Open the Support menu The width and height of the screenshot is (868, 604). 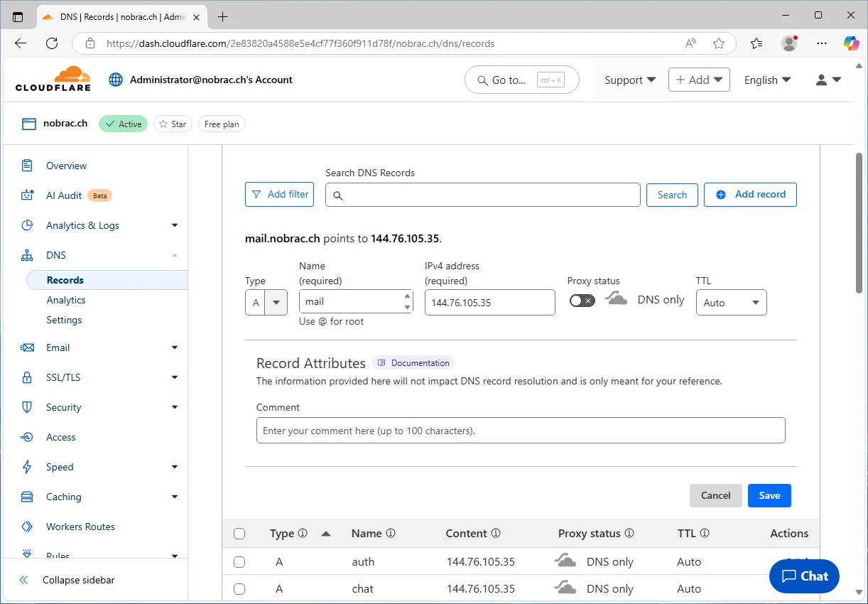[x=630, y=80]
